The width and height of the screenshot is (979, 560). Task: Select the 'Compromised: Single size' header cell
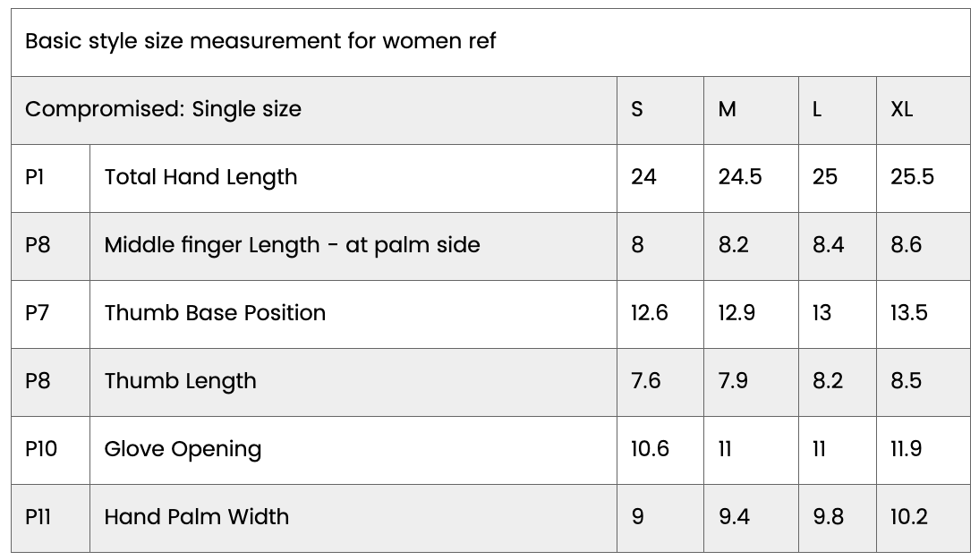pos(163,109)
